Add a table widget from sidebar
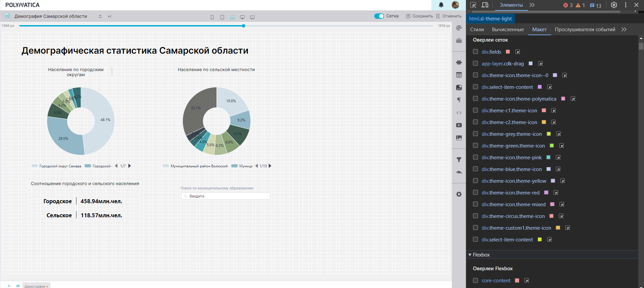Screen dimensions: 644x288 (459, 75)
